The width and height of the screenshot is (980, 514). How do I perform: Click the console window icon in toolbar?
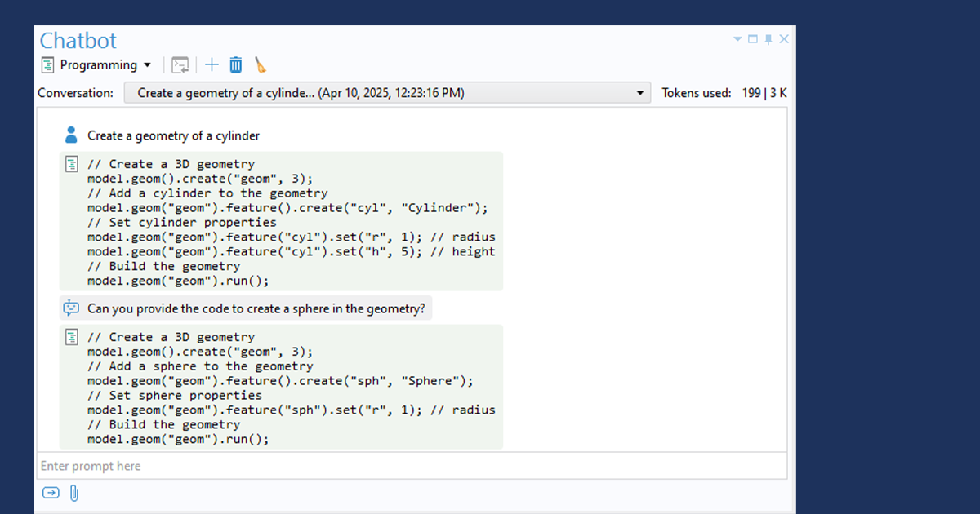[180, 65]
